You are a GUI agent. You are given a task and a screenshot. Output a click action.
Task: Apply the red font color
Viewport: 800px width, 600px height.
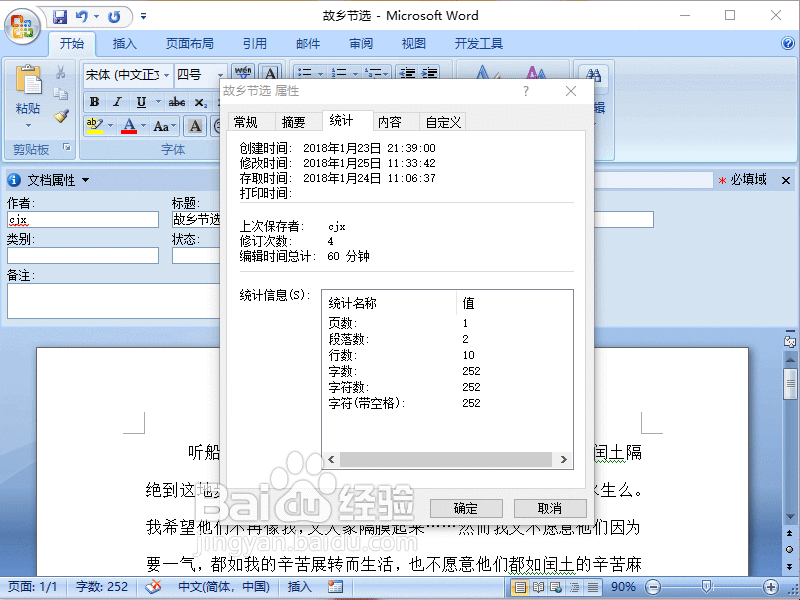[129, 126]
